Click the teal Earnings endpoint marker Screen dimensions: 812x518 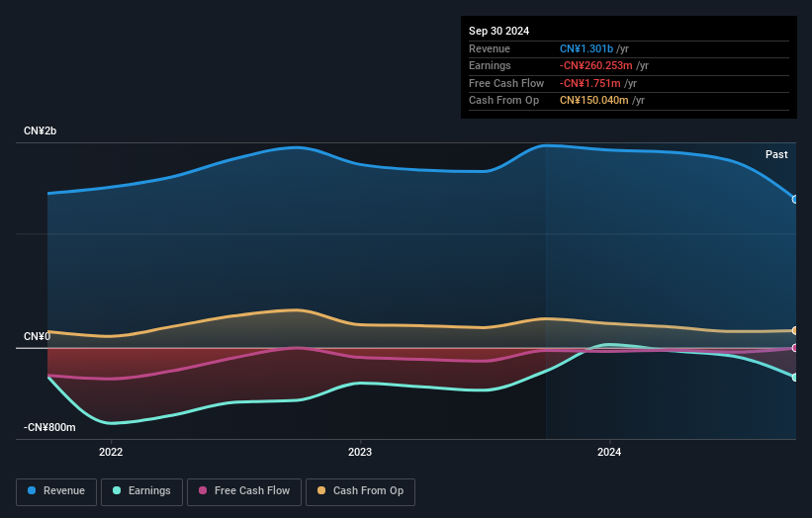[x=795, y=378]
